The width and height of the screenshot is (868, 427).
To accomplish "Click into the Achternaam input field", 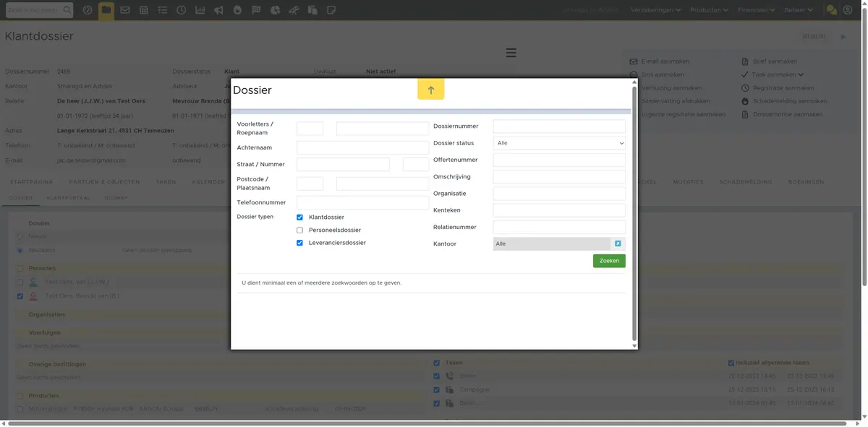I will [362, 147].
